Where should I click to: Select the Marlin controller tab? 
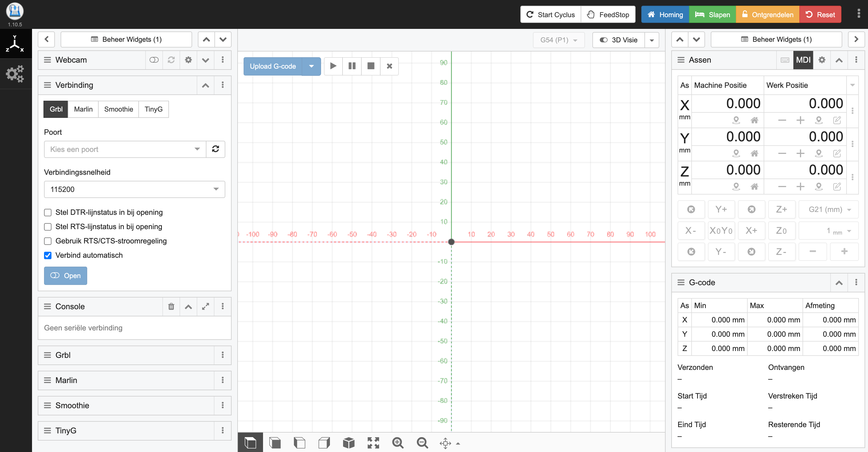coord(83,109)
